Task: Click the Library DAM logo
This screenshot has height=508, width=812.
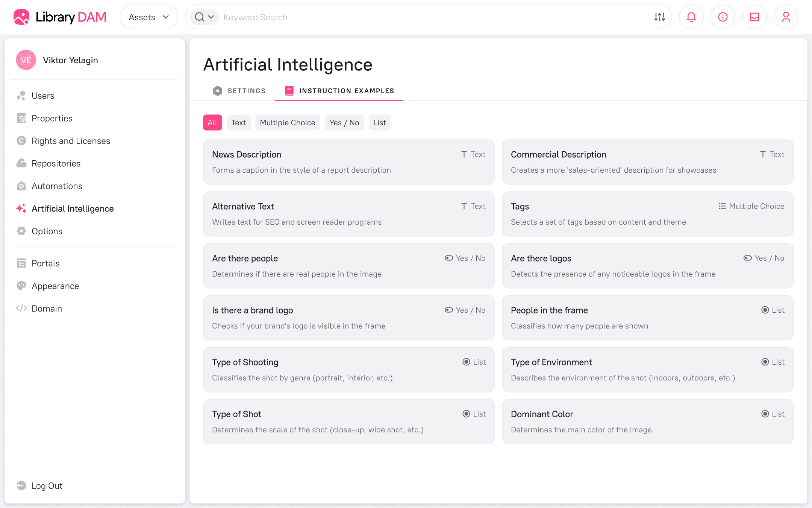Action: 60,17
